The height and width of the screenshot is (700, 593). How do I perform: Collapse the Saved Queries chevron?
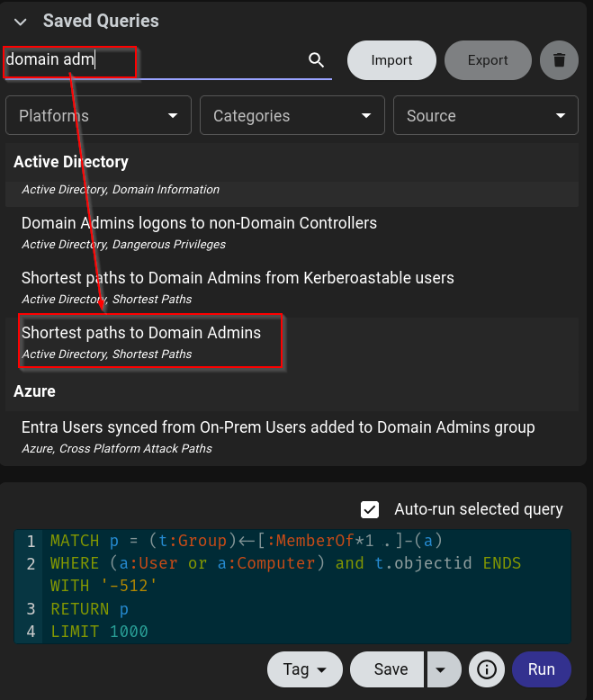(x=21, y=22)
